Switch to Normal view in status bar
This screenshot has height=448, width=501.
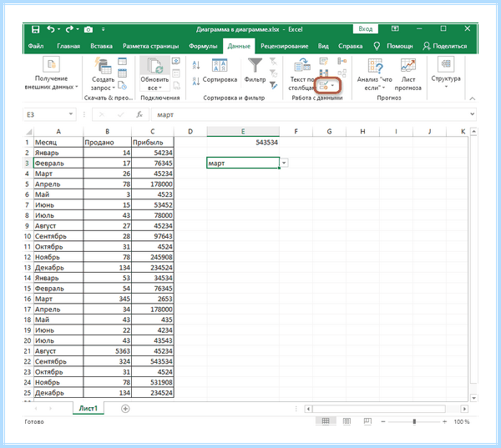coord(326,421)
